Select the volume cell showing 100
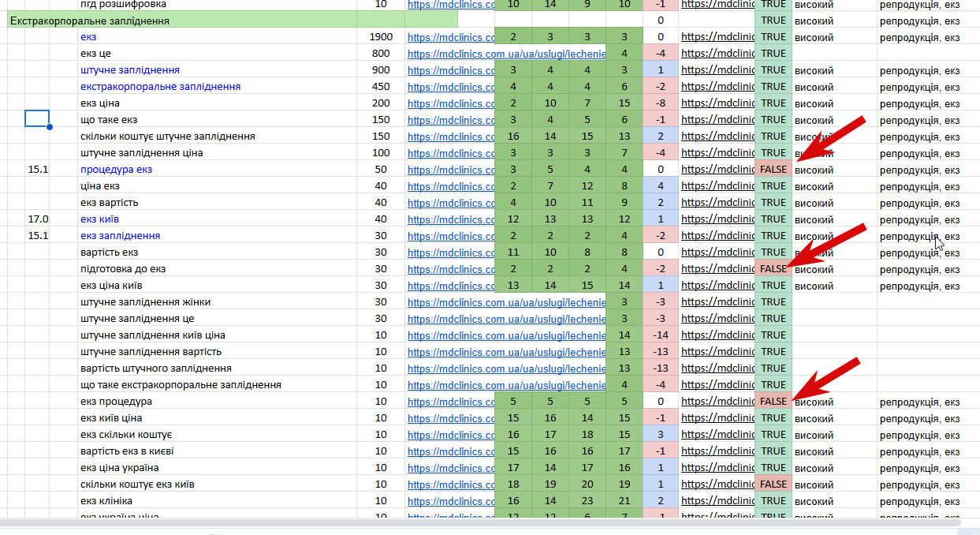The image size is (980, 535). tap(381, 153)
